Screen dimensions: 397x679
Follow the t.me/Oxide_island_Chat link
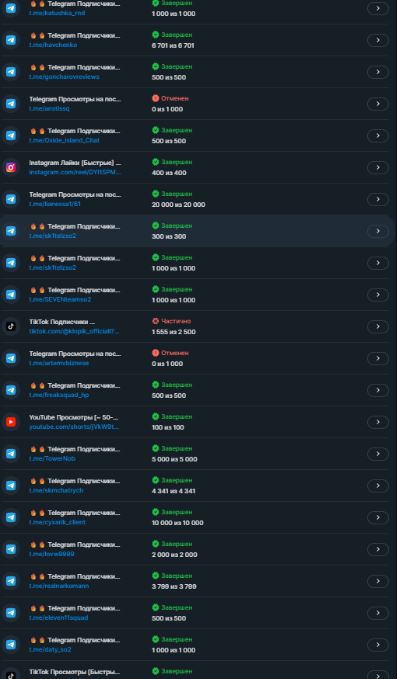(64, 141)
